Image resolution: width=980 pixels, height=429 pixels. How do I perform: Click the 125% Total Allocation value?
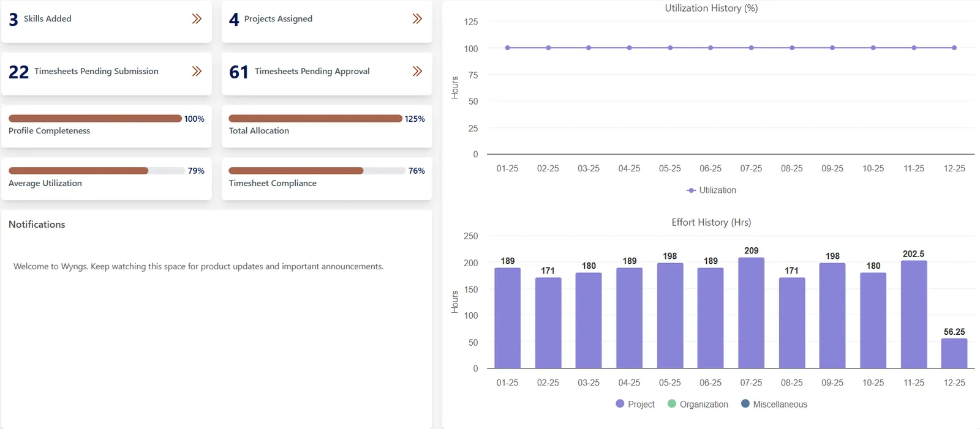pos(415,119)
